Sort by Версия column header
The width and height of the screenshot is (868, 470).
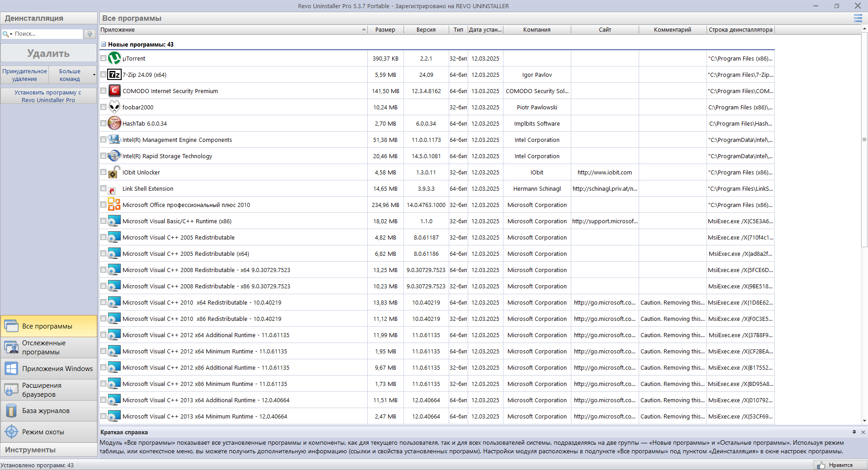tap(426, 30)
